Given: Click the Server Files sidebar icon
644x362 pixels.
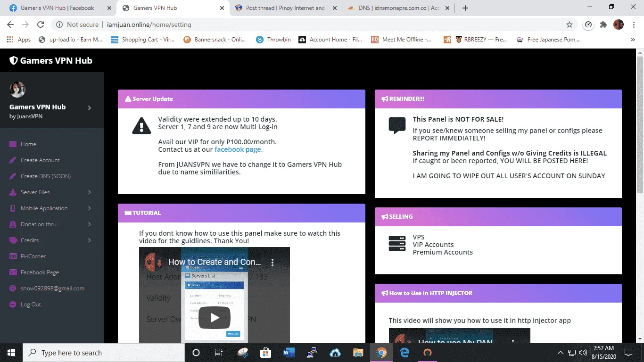Looking at the screenshot, I should click(13, 192).
